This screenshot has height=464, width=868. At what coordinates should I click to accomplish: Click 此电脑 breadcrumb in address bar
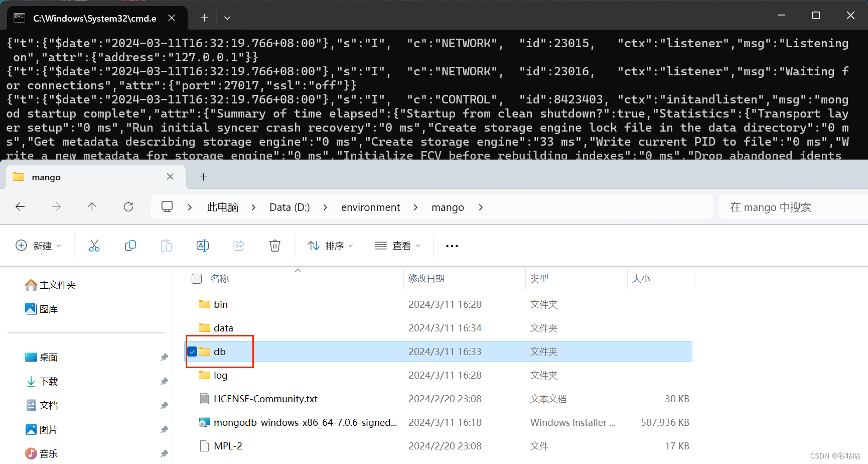(223, 207)
